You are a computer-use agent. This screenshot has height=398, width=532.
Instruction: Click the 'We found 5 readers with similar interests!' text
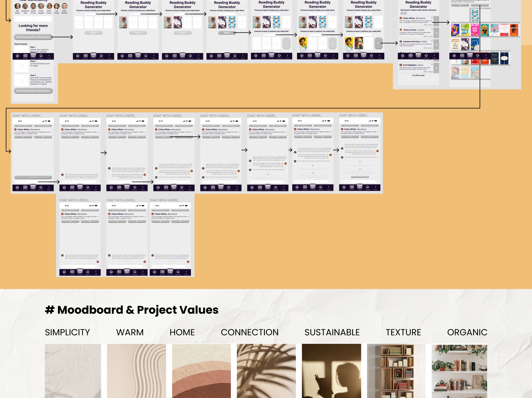[x=418, y=10]
